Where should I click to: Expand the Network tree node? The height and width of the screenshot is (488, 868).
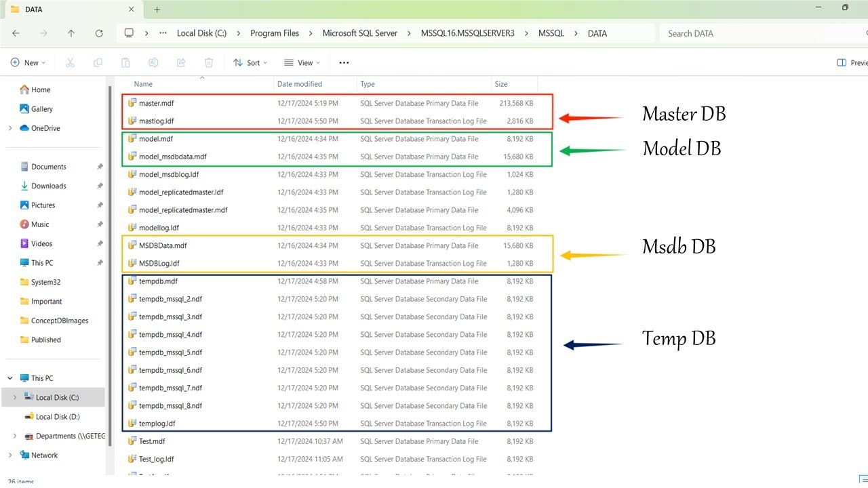coord(10,455)
